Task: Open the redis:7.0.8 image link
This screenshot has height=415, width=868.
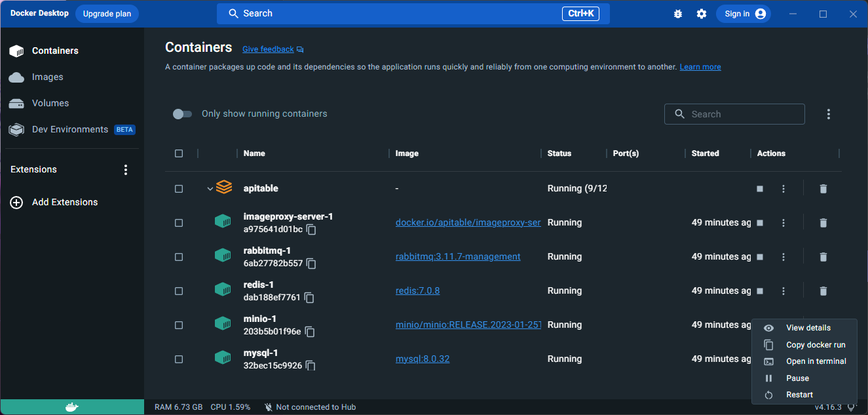Action: 418,291
